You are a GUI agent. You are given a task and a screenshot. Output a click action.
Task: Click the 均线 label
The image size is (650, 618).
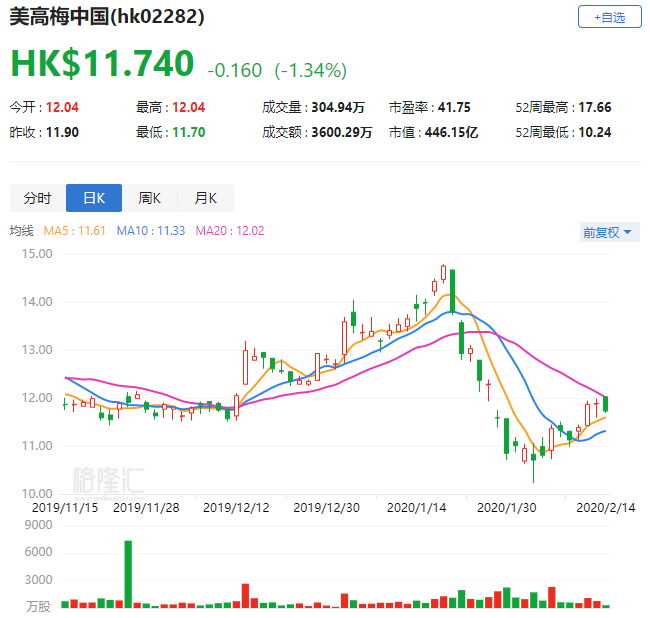22,230
